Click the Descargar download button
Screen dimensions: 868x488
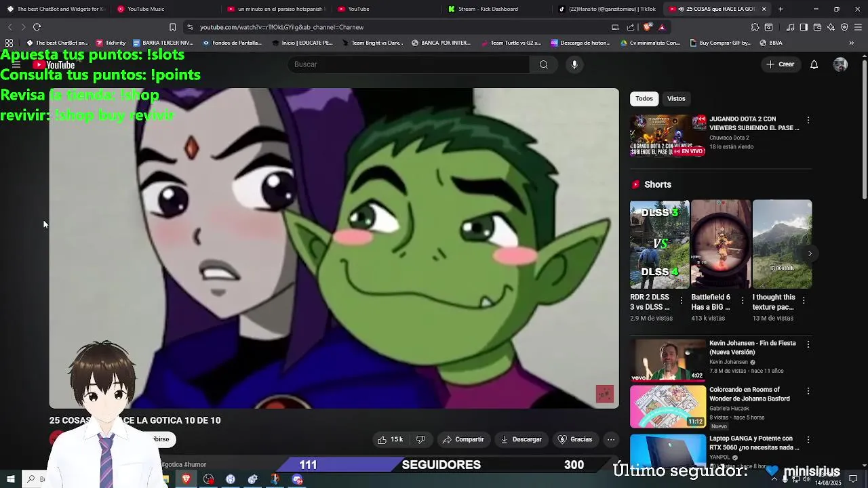[x=521, y=439]
